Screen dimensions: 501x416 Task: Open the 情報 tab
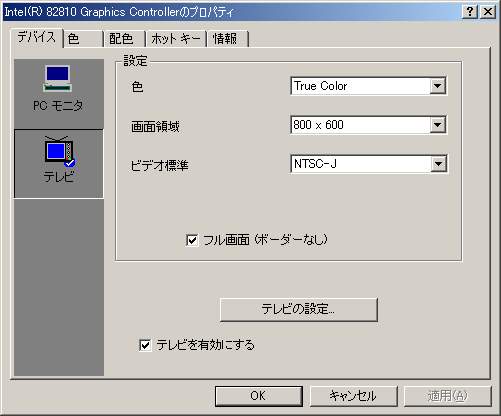[227, 39]
